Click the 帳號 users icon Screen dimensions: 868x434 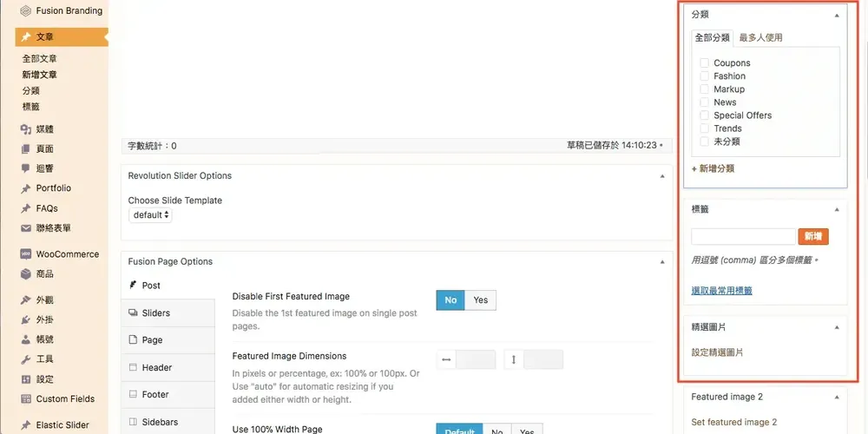coord(25,339)
